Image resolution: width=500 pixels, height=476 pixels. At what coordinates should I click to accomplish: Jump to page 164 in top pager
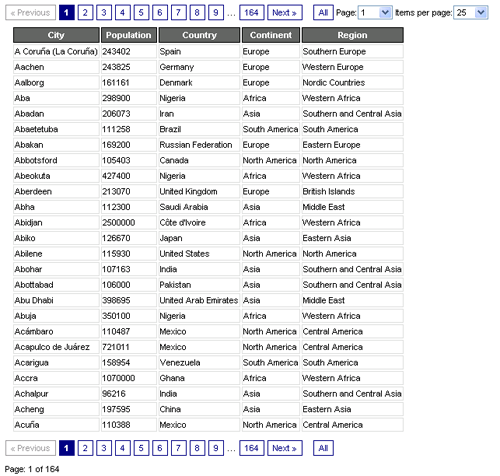251,13
